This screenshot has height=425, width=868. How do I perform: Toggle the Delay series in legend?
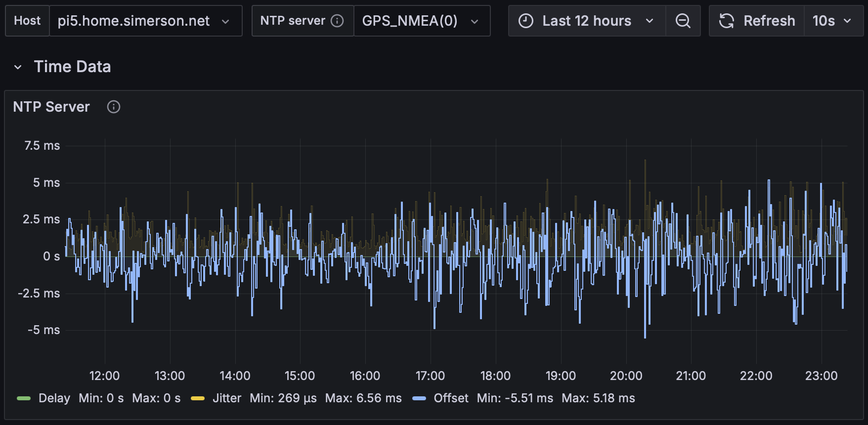54,398
